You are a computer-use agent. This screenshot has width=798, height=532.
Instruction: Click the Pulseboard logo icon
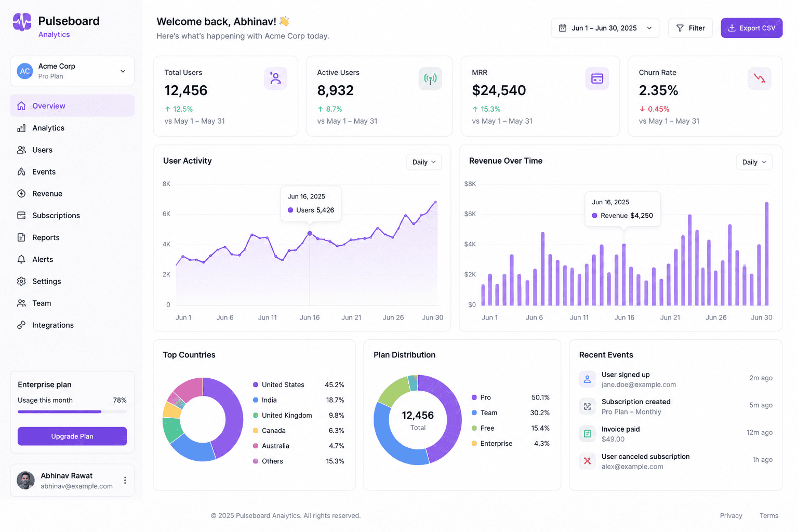coord(22,22)
